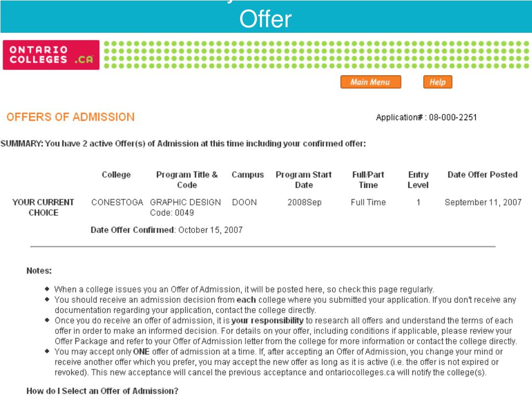Click the 2008Sep start date cell
Viewport: 532px width, 399px height.
(x=304, y=202)
